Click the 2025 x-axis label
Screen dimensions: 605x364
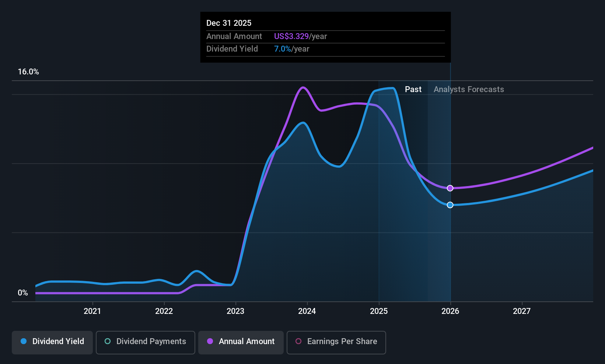tap(379, 311)
